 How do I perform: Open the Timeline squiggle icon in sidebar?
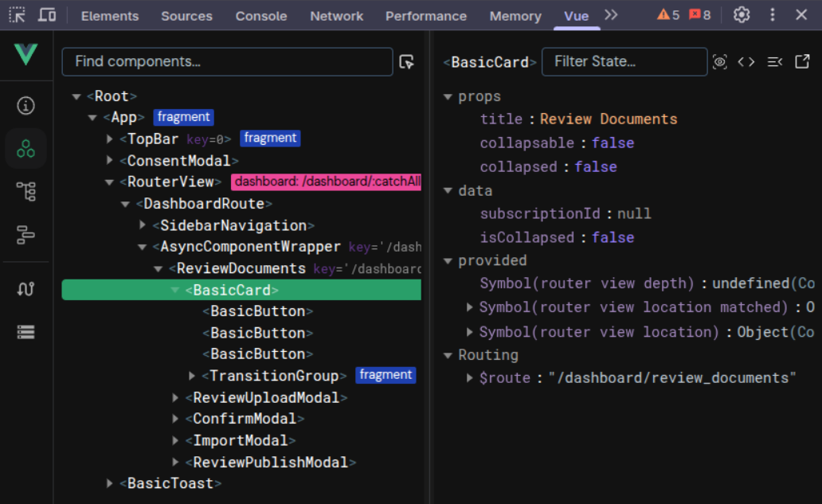tap(26, 287)
